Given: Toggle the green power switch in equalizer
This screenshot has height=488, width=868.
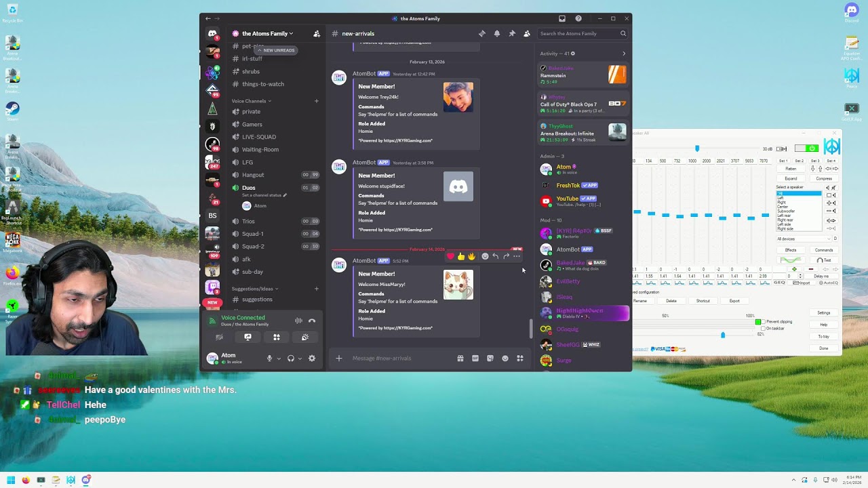Looking at the screenshot, I should [806, 148].
